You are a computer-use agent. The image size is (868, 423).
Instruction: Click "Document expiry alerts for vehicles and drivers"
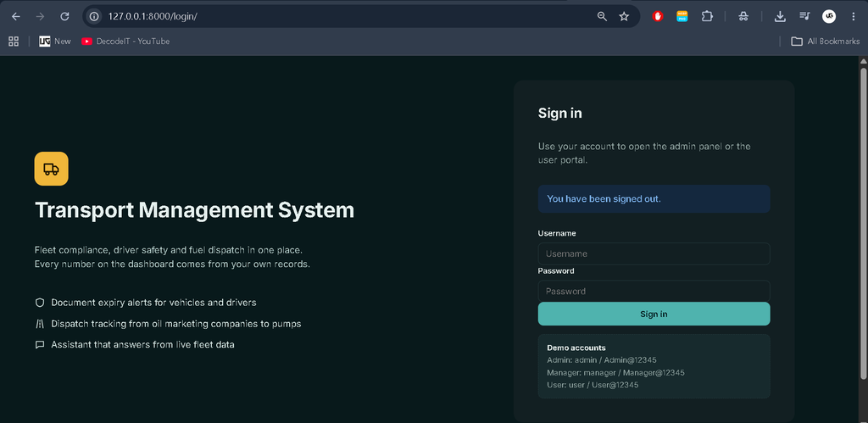tap(153, 303)
